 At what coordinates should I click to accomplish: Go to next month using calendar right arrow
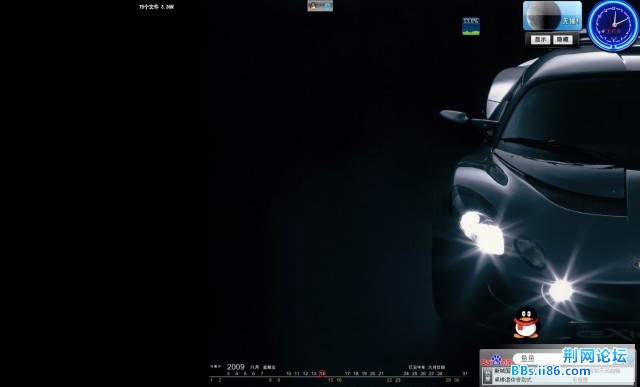(220, 367)
